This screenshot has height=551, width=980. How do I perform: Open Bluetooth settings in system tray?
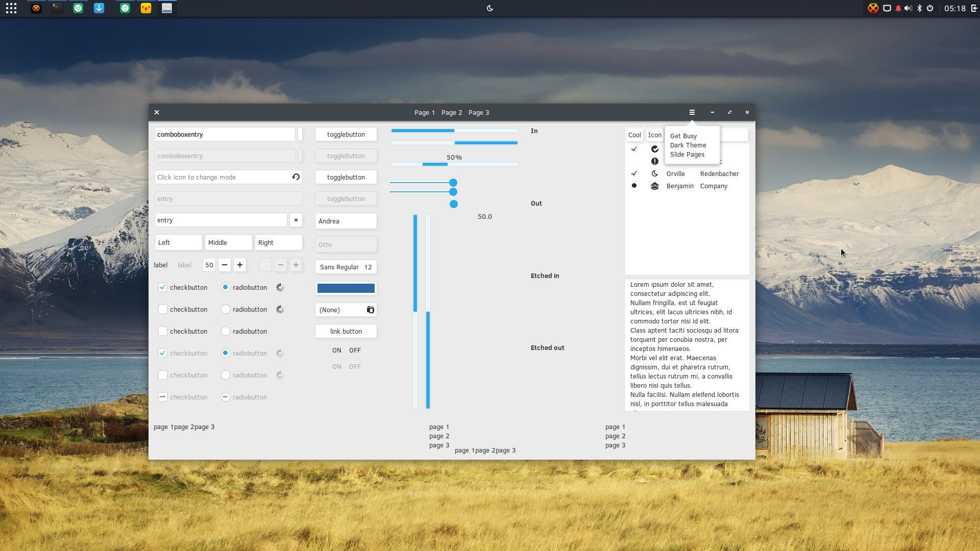[x=920, y=8]
